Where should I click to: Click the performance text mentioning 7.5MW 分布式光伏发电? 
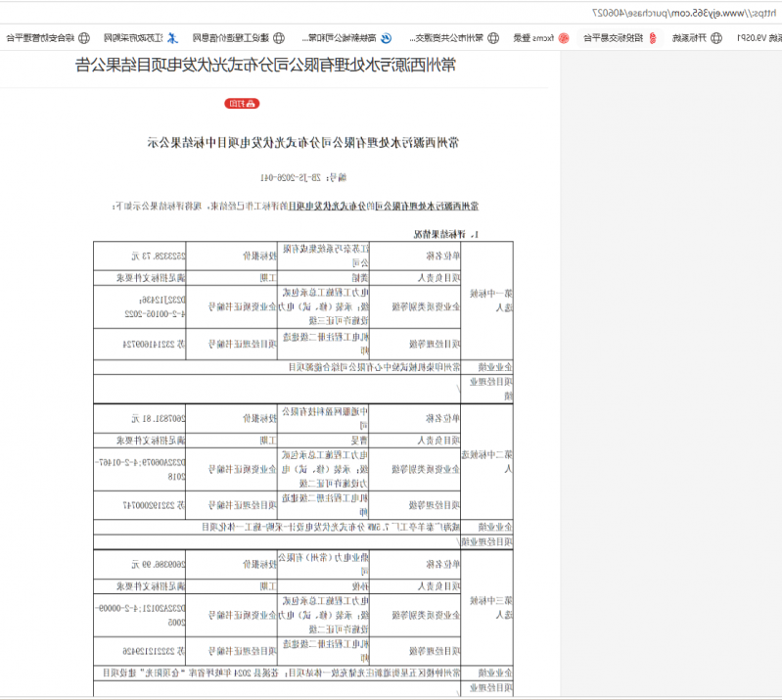[331, 527]
